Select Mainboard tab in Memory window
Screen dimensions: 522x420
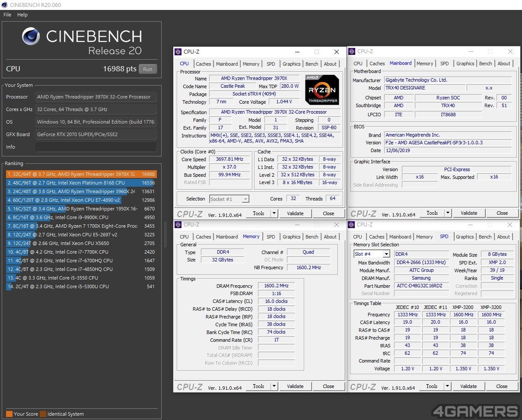[227, 237]
